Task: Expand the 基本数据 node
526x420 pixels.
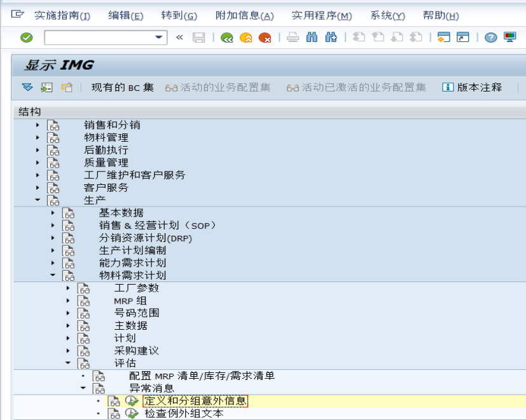Action: tap(53, 213)
